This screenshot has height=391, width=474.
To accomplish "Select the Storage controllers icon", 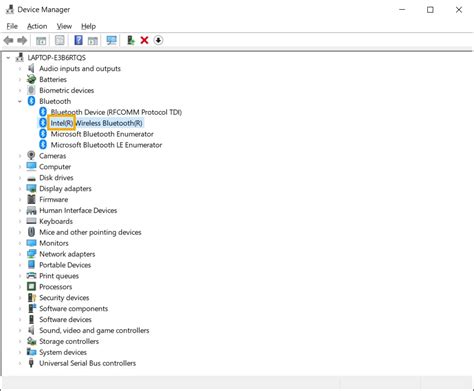I will (31, 341).
